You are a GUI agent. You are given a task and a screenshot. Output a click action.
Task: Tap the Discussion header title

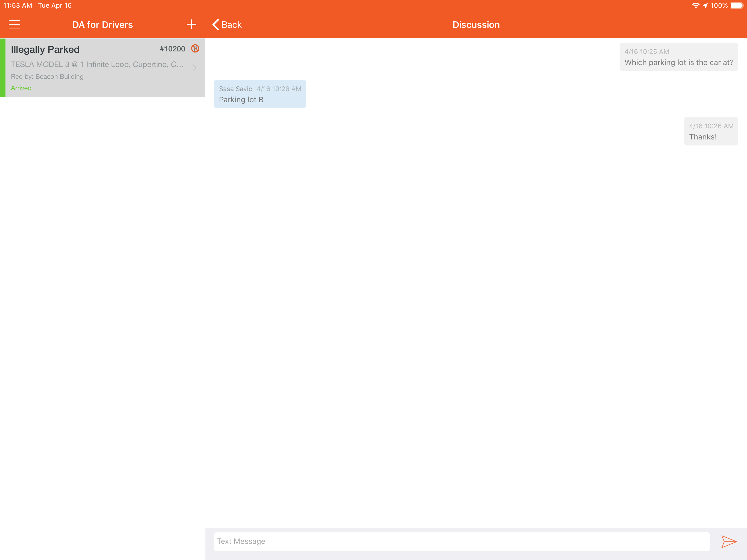point(475,25)
